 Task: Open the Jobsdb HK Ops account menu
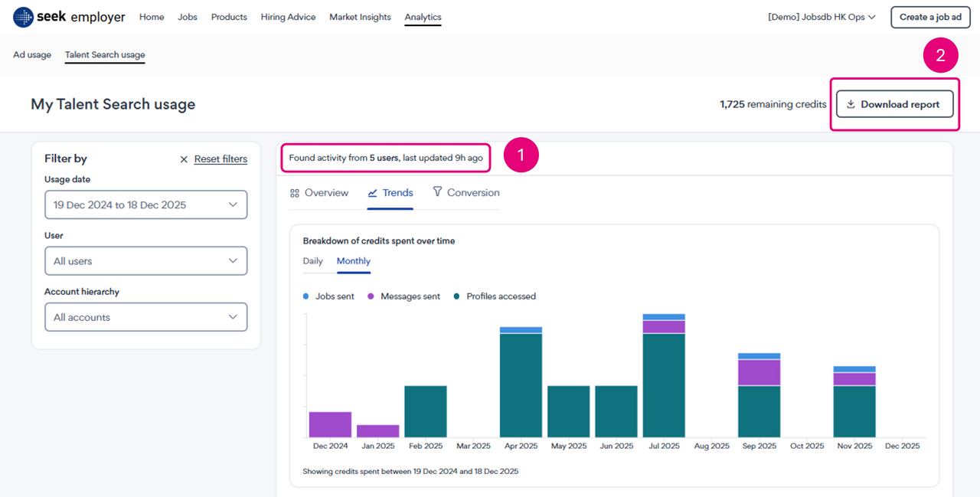[x=822, y=17]
